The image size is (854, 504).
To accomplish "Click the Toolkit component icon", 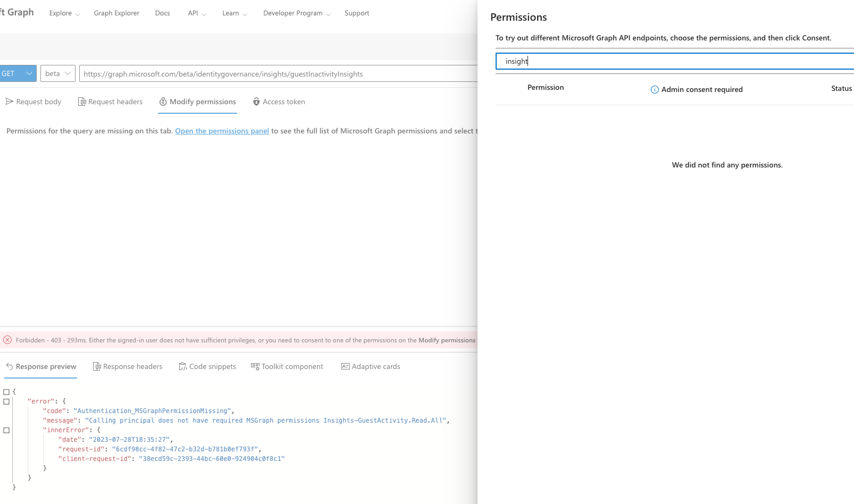I will pyautogui.click(x=254, y=366).
